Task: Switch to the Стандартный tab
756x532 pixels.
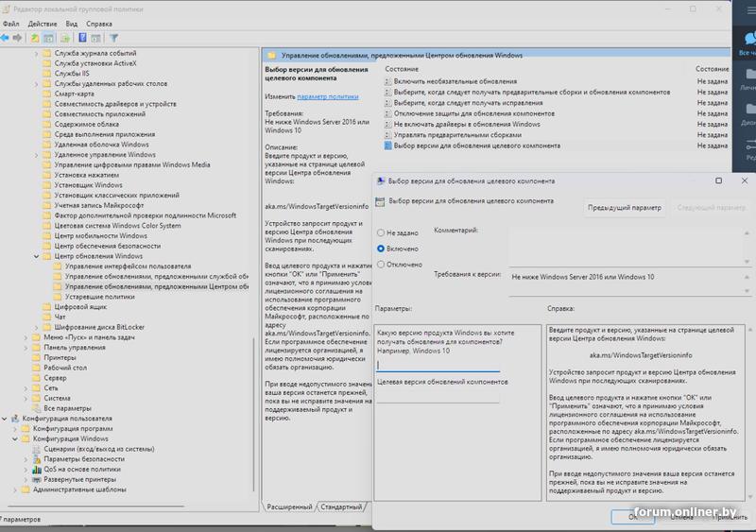Action: 341,507
